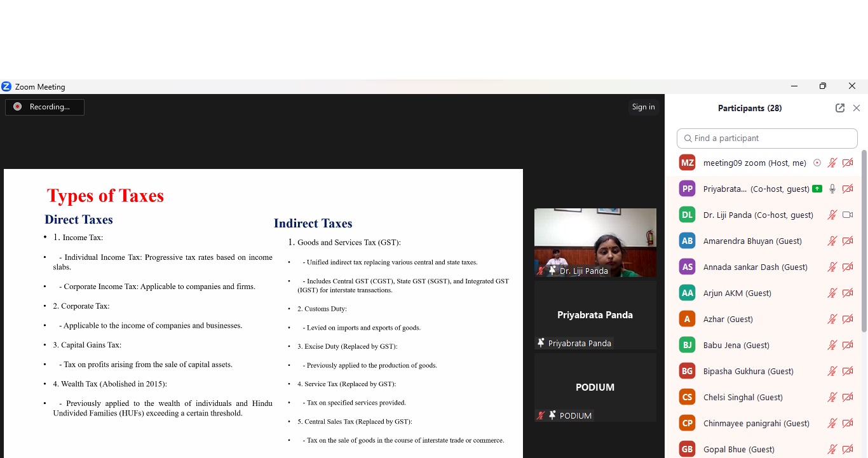Click the AB avatar for Amarendra Bhuyan
Viewport: 868px width, 458px height.
[x=687, y=241]
